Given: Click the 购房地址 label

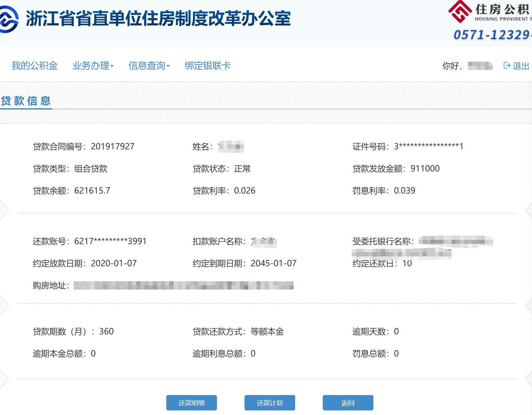Looking at the screenshot, I should [x=51, y=285].
